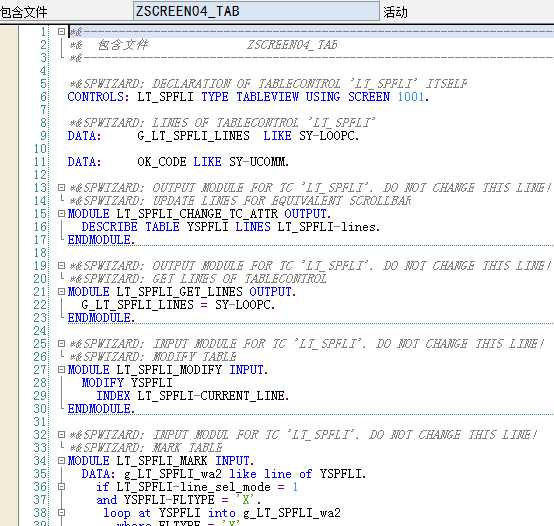Click 'MODIFY' keyword on line 28
The image size is (554, 526).
pyautogui.click(x=102, y=383)
